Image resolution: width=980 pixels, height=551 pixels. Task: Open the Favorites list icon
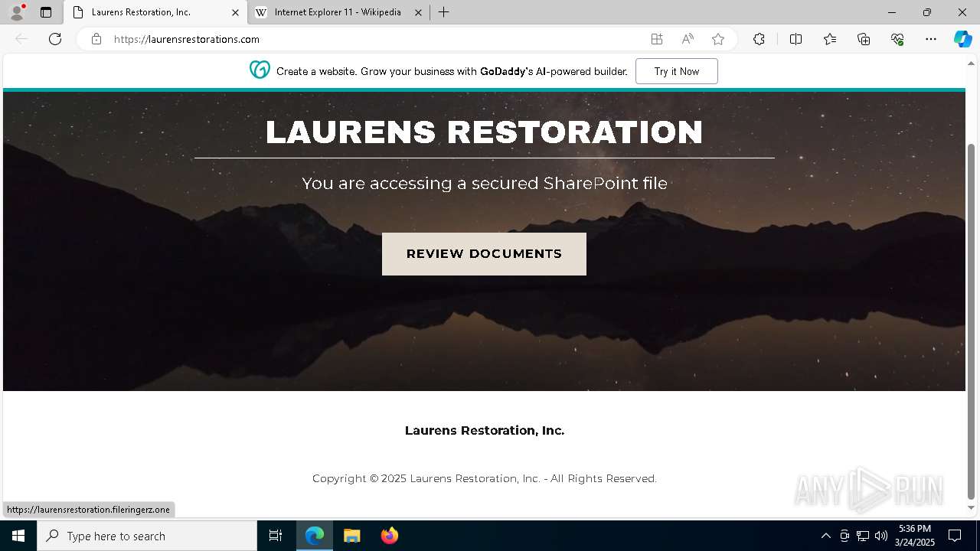[830, 39]
